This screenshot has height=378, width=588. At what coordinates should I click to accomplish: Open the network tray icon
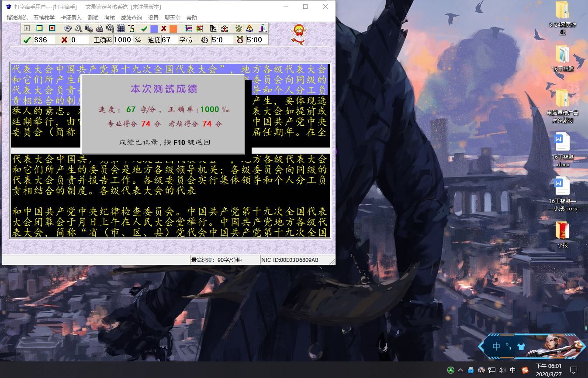tap(491, 370)
